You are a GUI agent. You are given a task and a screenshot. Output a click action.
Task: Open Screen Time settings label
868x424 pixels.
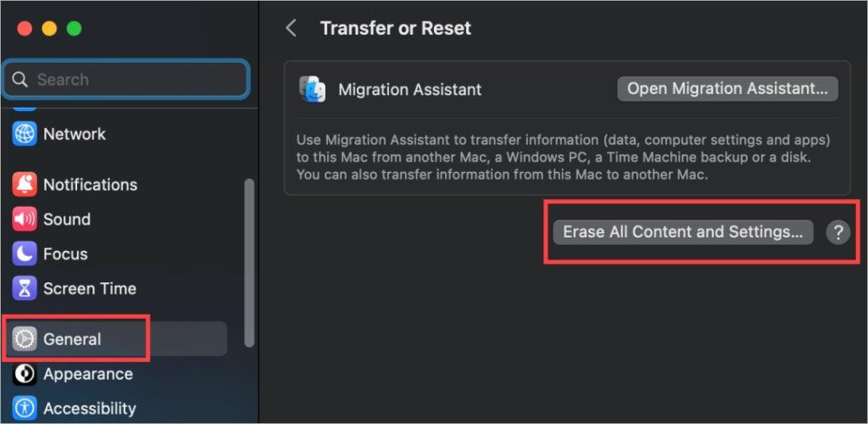tap(90, 288)
